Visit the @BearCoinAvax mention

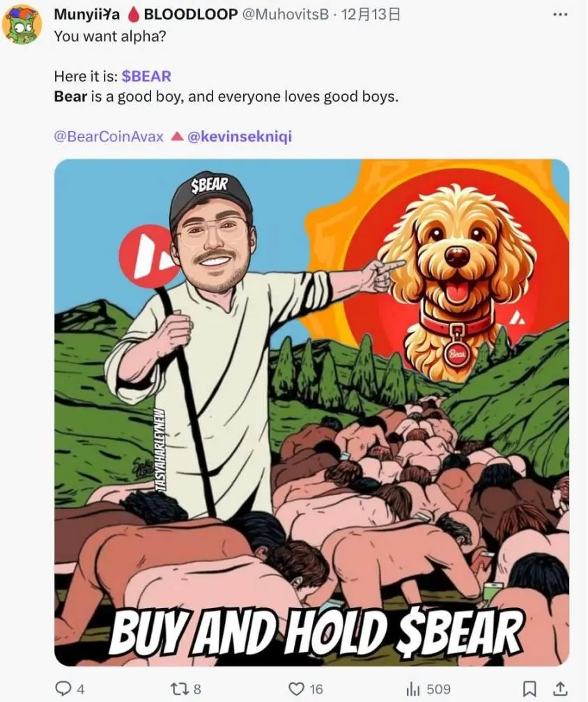(109, 136)
